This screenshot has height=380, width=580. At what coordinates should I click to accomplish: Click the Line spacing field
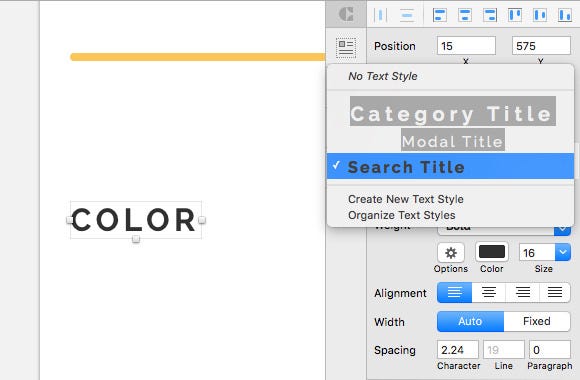(503, 350)
